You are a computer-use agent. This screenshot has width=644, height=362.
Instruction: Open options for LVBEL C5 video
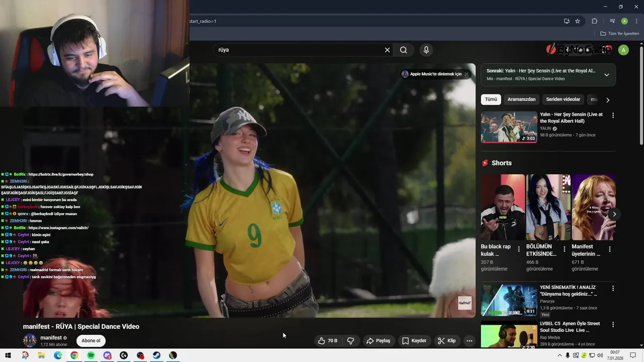coord(613,324)
